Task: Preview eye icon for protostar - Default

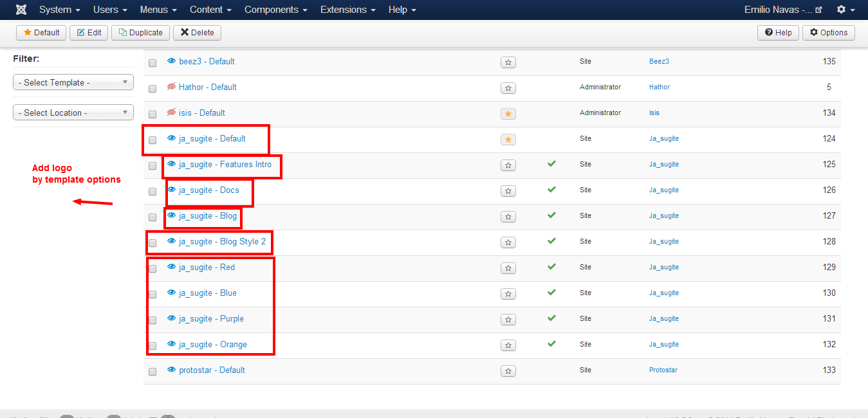Action: click(171, 370)
